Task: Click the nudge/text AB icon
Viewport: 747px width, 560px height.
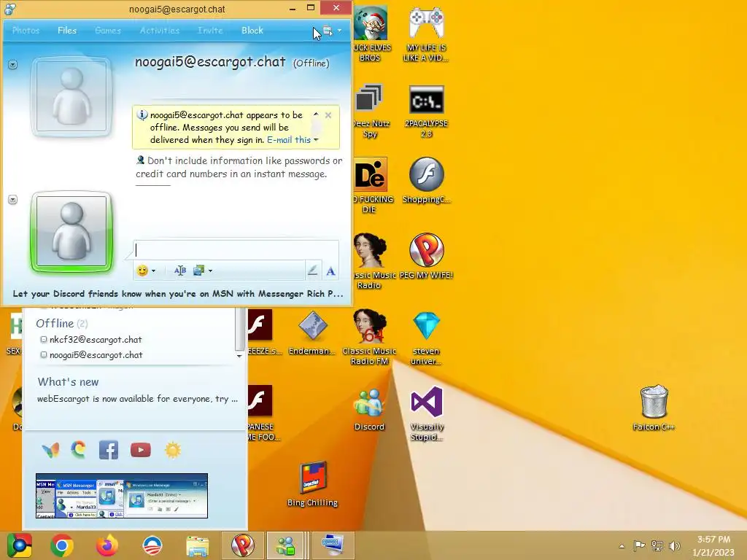Action: (x=180, y=271)
